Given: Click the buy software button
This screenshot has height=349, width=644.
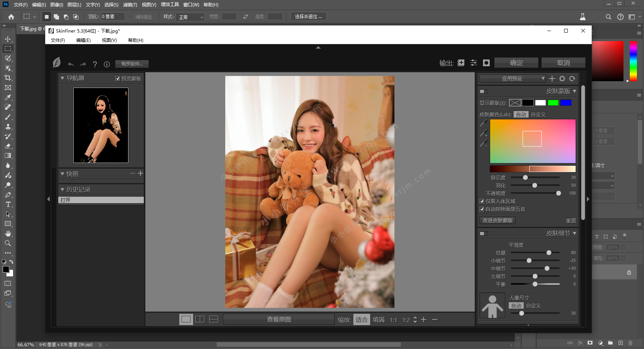Looking at the screenshot, I should tap(132, 64).
